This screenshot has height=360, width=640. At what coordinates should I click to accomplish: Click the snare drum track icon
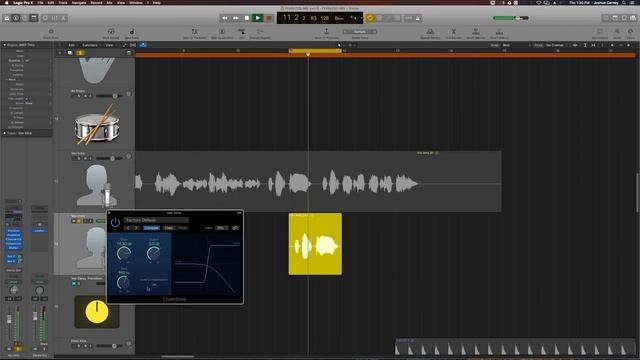click(97, 124)
